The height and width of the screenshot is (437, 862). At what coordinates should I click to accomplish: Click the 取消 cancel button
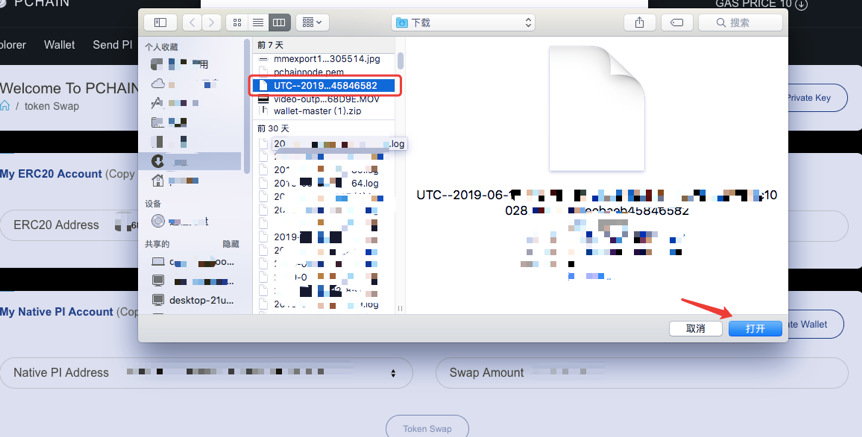[695, 328]
